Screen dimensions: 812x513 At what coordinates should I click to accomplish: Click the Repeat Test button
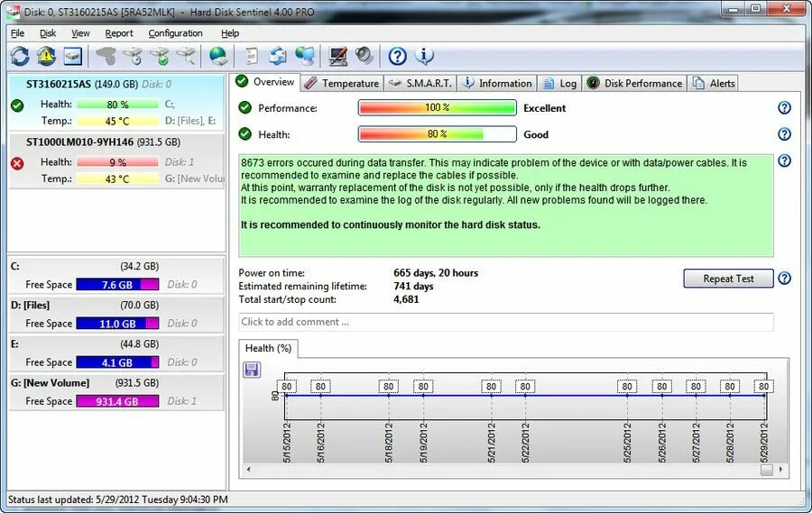[728, 279]
